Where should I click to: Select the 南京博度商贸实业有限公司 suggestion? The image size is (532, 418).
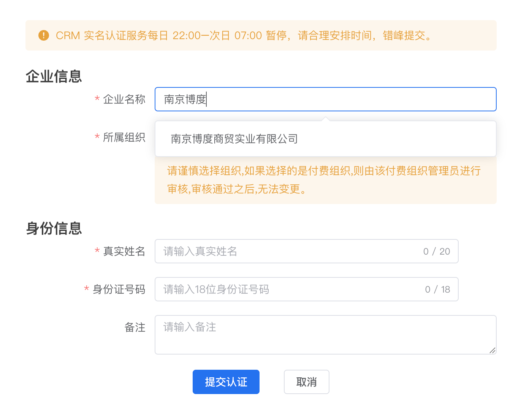[326, 139]
